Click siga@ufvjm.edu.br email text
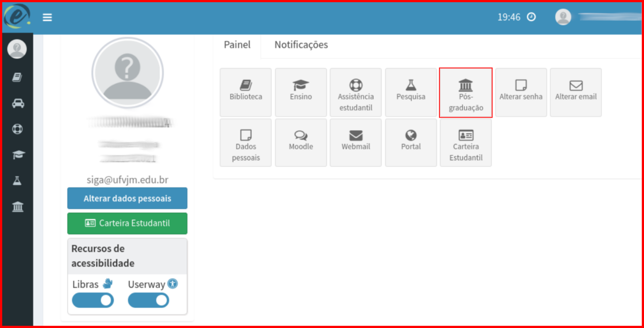 [127, 180]
